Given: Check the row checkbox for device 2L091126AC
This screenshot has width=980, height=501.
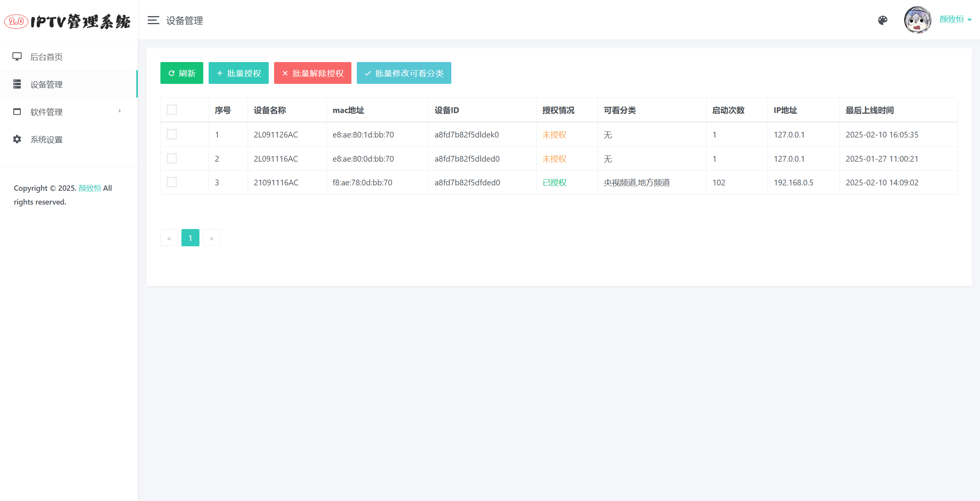Looking at the screenshot, I should (x=171, y=134).
